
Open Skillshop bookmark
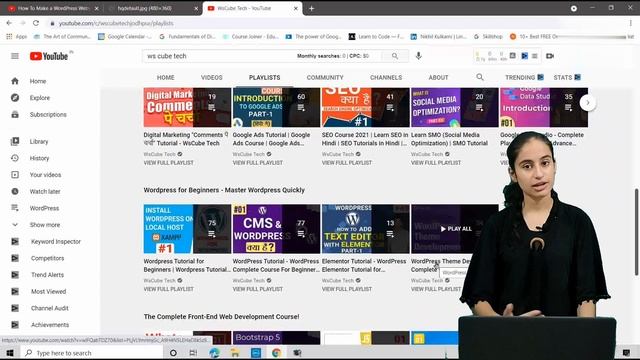click(488, 37)
